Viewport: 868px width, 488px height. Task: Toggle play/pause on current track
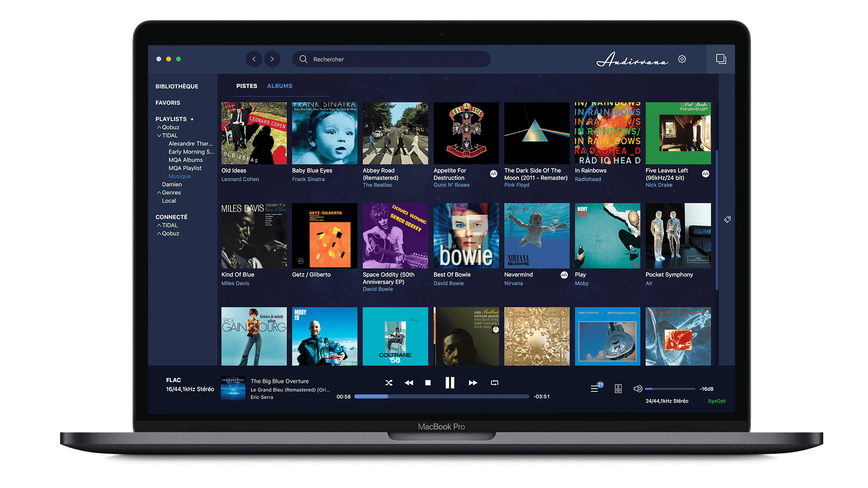point(449,382)
